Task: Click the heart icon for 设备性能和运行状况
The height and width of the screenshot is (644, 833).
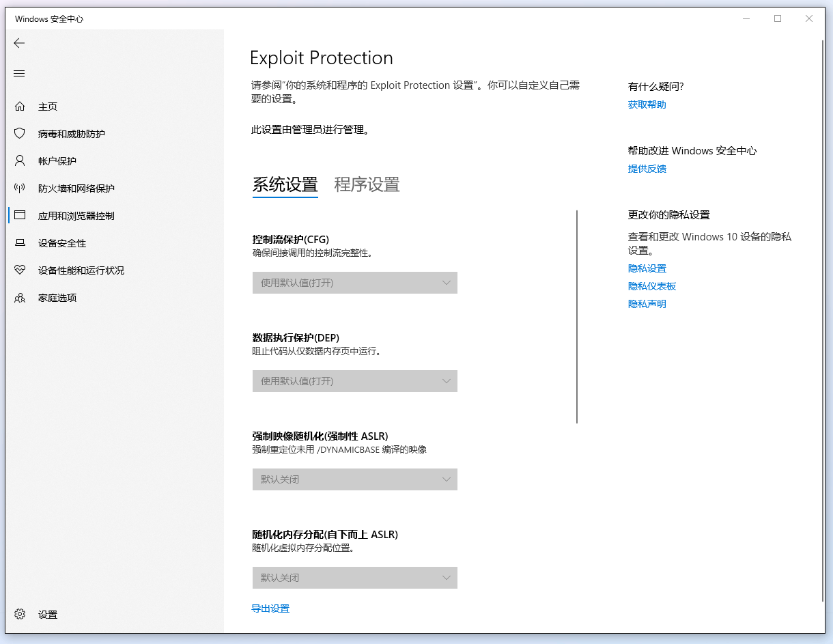Action: [20, 270]
